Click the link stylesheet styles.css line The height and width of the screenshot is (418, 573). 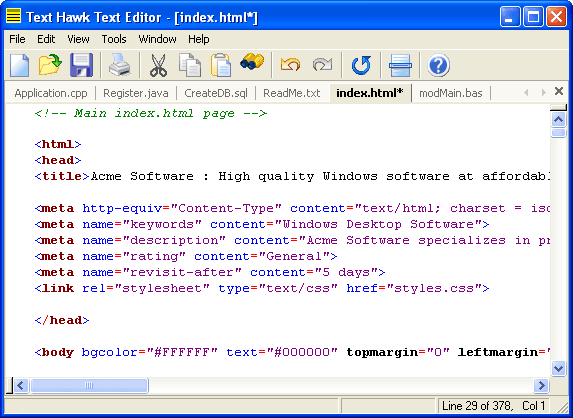point(262,289)
